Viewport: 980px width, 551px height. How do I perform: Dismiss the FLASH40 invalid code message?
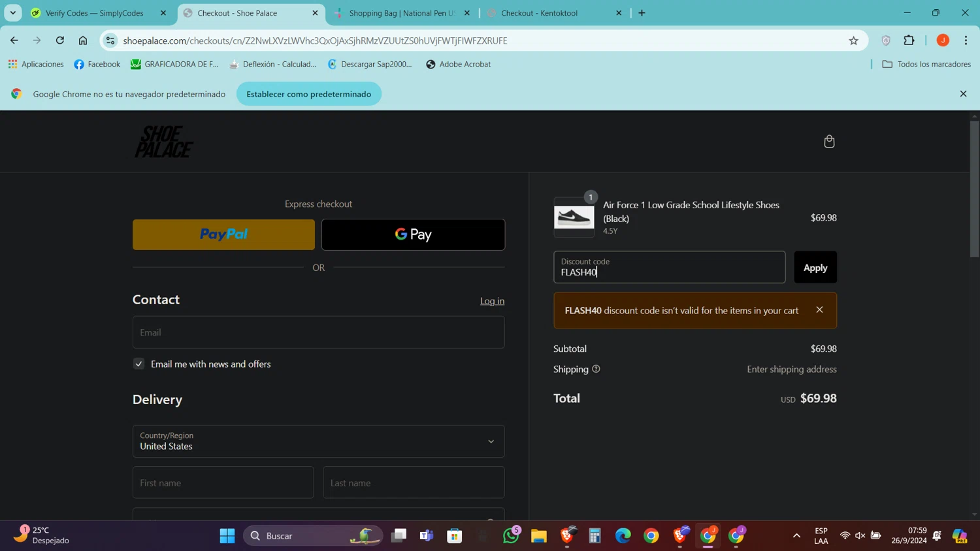click(819, 310)
